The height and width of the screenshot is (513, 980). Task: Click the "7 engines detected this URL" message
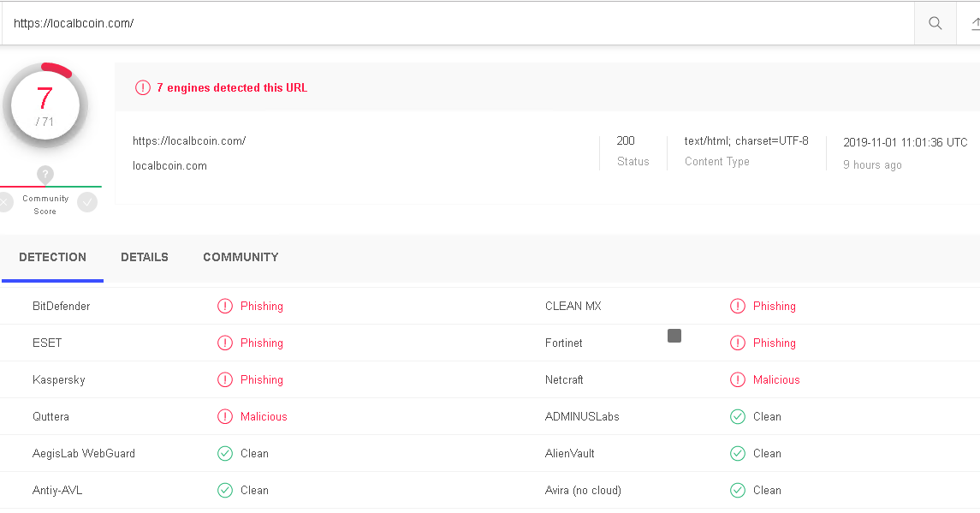(232, 87)
